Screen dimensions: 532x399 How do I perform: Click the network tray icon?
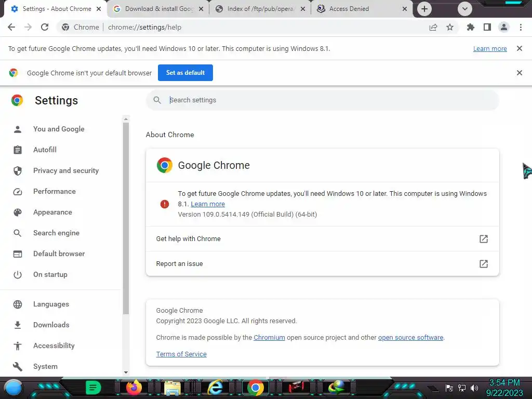[462, 388]
